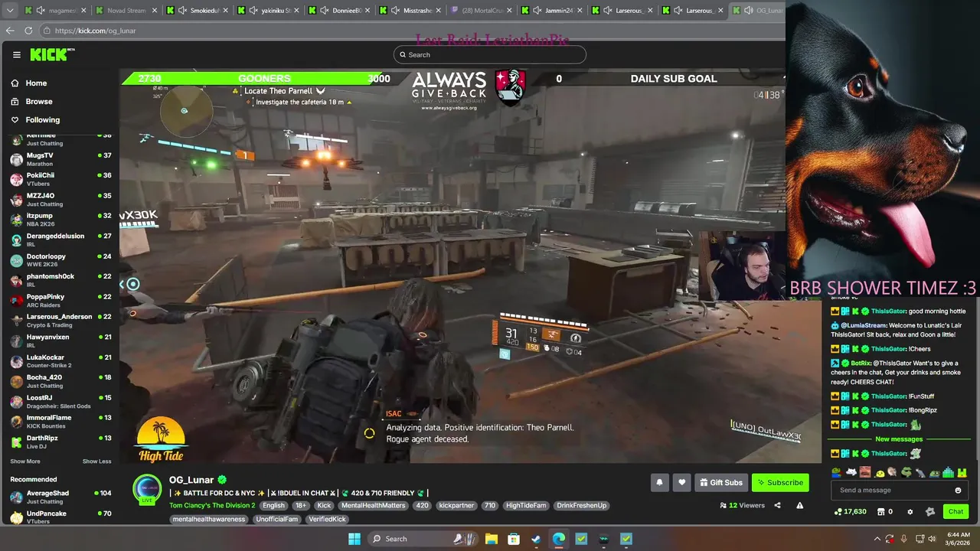
Task: Click Tom Clancy's The Division 2 link
Action: point(212,506)
